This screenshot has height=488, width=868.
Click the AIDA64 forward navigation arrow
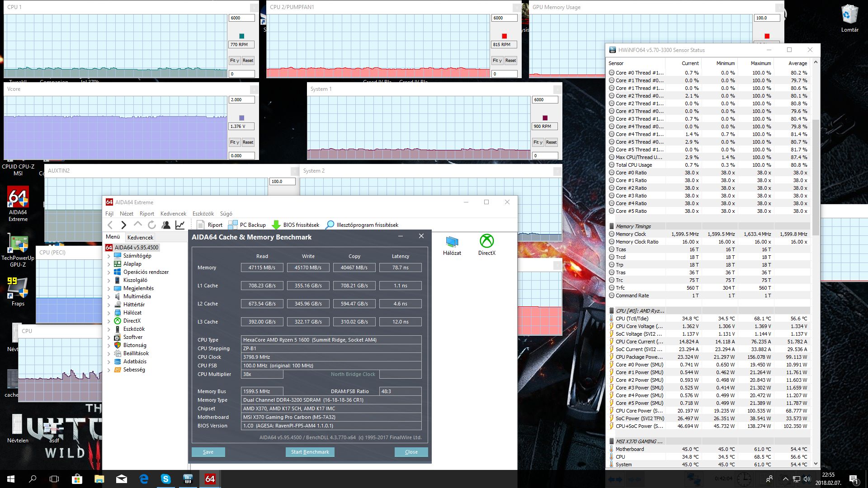pyautogui.click(x=123, y=225)
